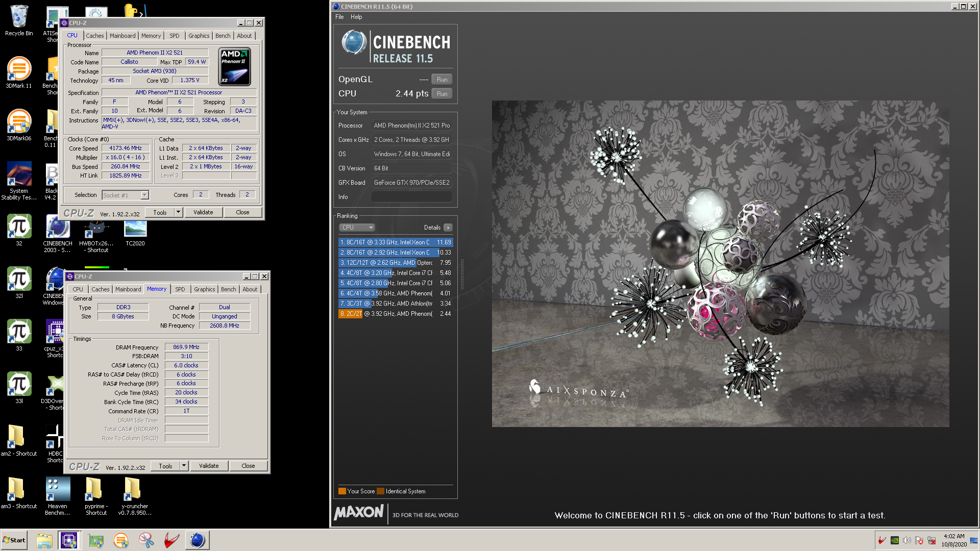Select ranking row 6 4C/4T 4.01
Viewport: 980px width, 551px height.
click(396, 293)
